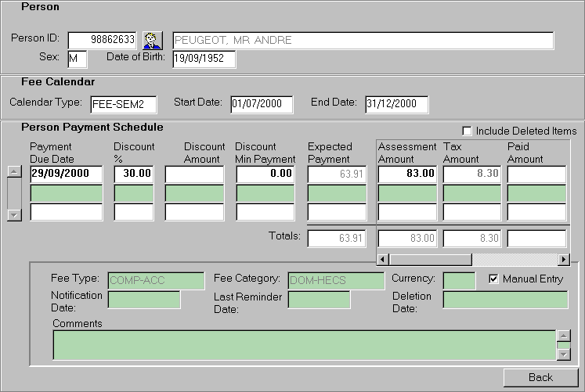Screen dimensions: 585x392
Task: Click the Discount % field showing 30.00
Action: 134,174
